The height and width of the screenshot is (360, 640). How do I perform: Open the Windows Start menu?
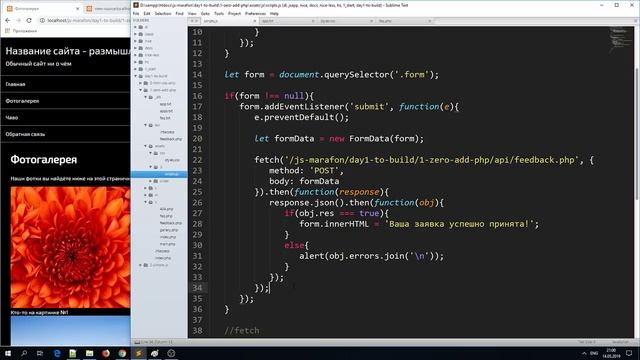[x=8, y=353]
